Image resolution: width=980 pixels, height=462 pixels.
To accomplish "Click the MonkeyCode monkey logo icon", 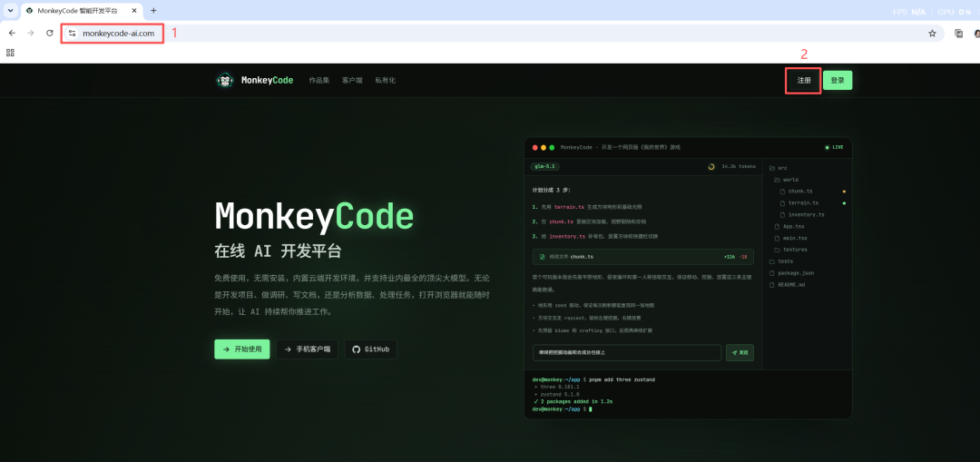I will [224, 80].
